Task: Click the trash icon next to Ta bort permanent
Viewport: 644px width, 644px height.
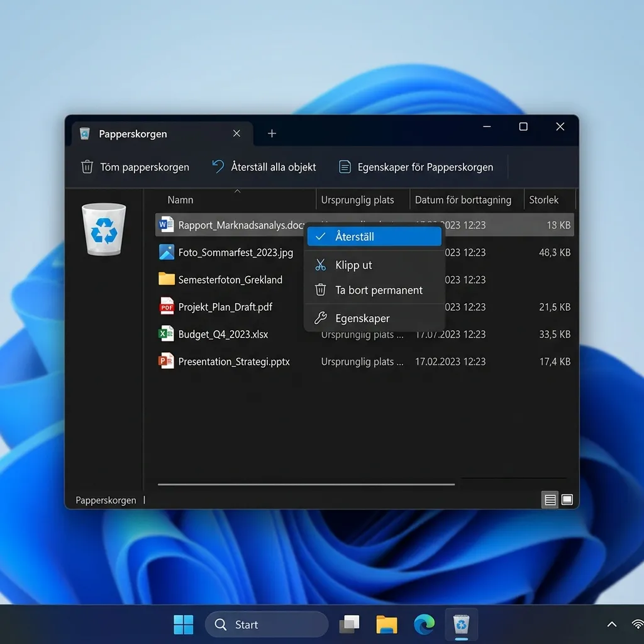Action: click(320, 290)
